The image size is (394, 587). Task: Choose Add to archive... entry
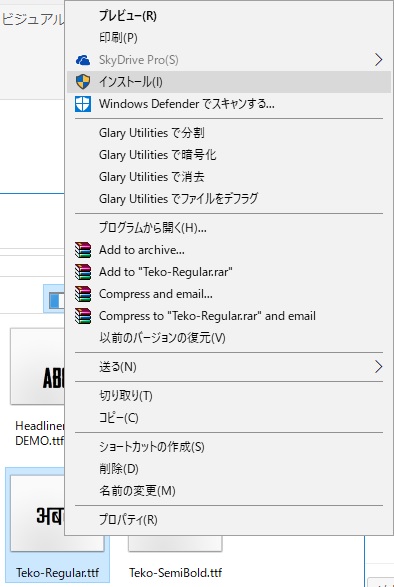click(x=229, y=250)
